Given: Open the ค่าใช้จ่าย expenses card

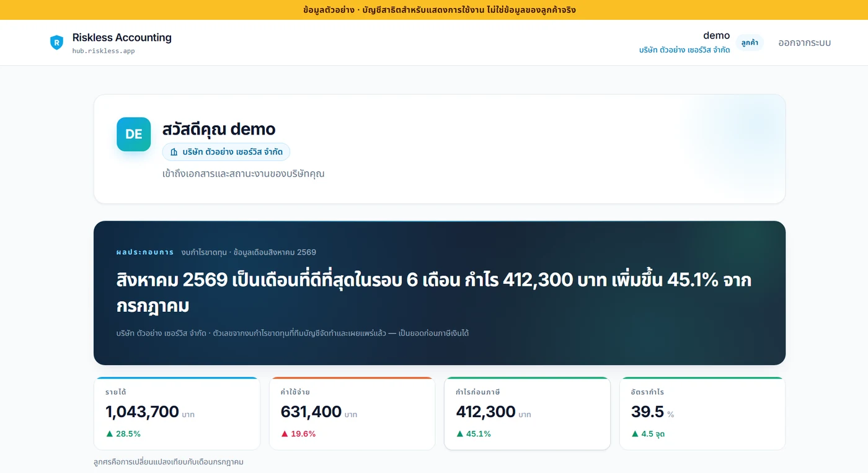Looking at the screenshot, I should coord(352,413).
